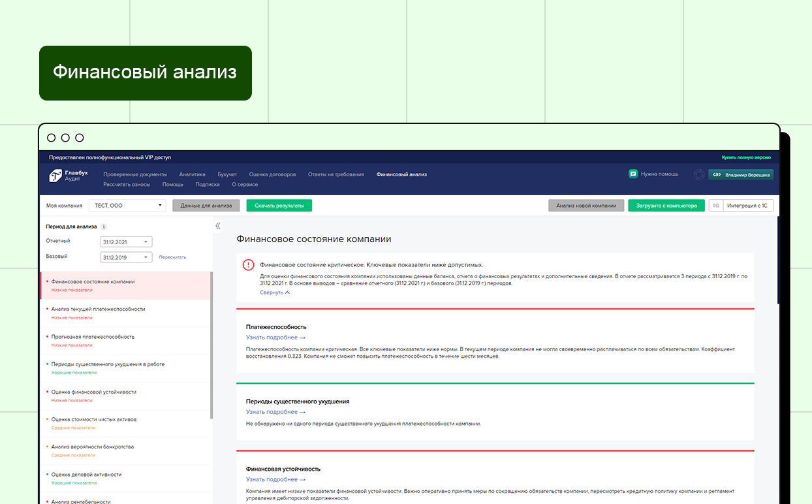Image resolution: width=812 pixels, height=504 pixels.
Task: Click the Главбух Аудит logo
Action: (x=69, y=176)
